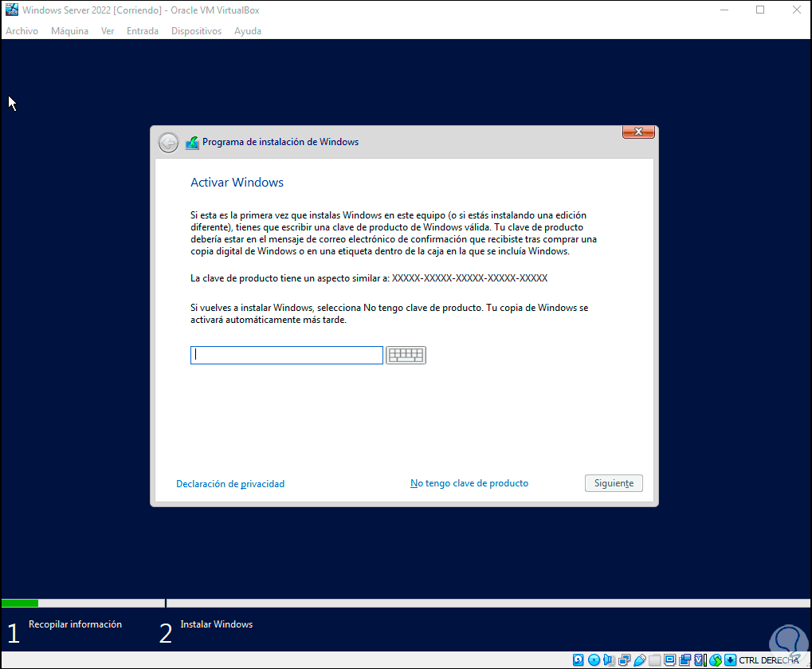812x669 pixels.
Task: Click the Recopilar información step label
Action: pyautogui.click(x=75, y=624)
